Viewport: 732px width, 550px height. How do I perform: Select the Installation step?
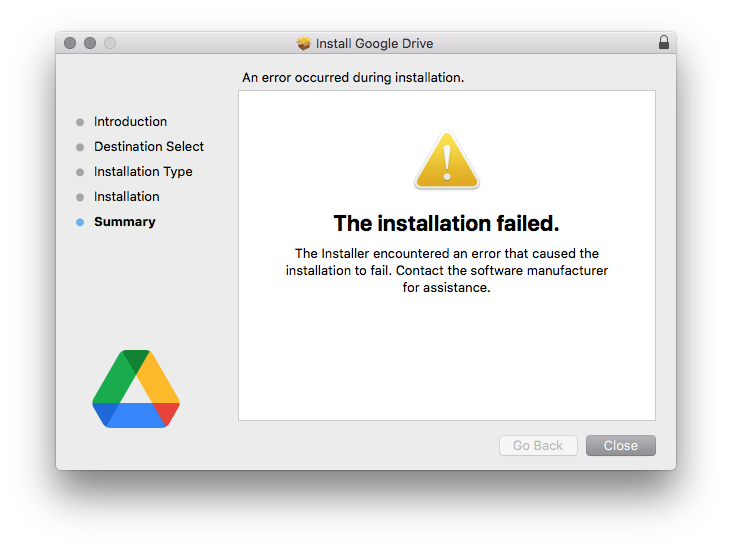coord(127,197)
